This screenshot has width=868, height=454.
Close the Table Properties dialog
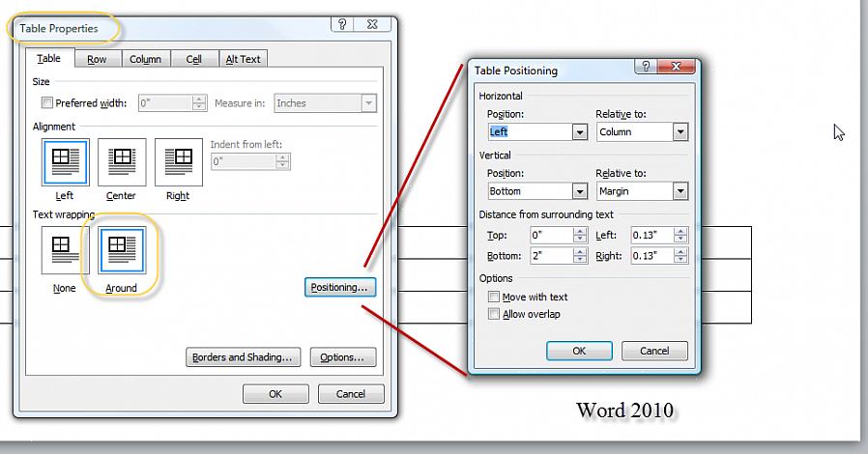[x=373, y=24]
